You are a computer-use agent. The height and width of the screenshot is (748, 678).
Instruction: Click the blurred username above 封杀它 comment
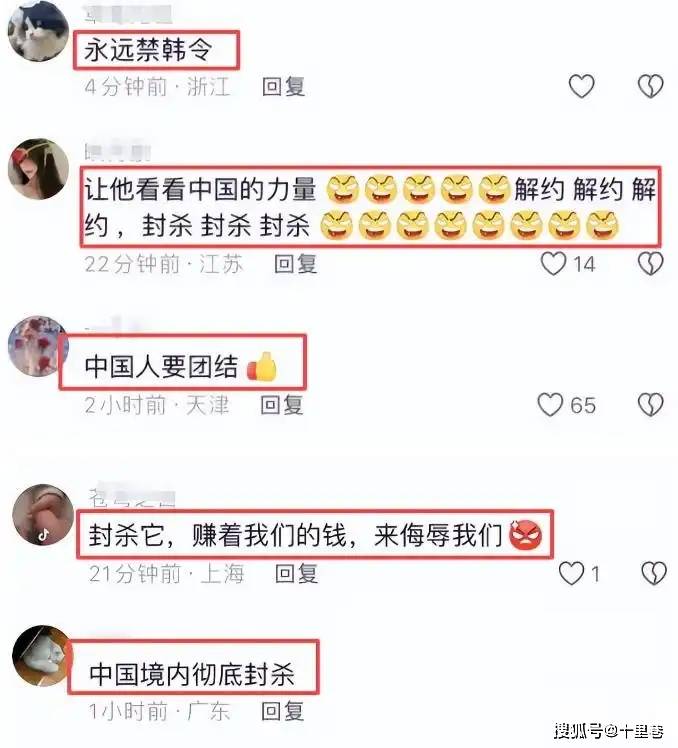(132, 498)
